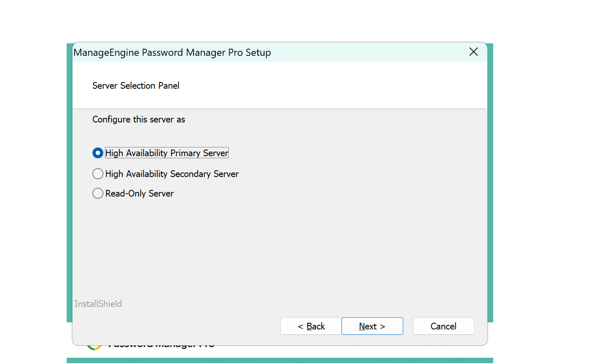Viewport: 604px width, 364px height.
Task: Click the teal bar at the bottom of the screen
Action: [279, 360]
